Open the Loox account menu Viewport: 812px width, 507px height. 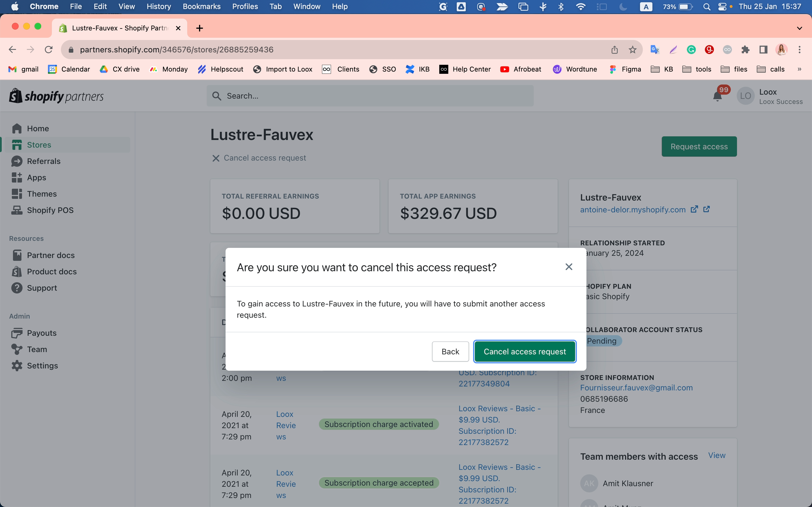770,96
